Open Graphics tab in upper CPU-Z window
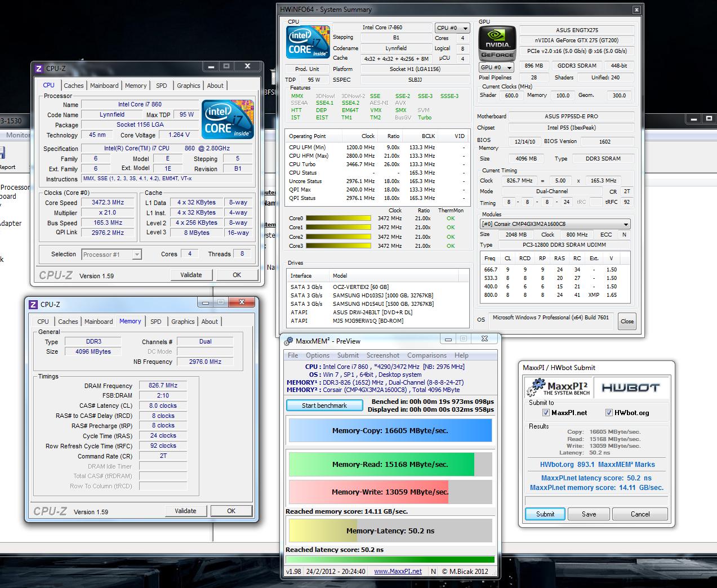 (x=189, y=86)
